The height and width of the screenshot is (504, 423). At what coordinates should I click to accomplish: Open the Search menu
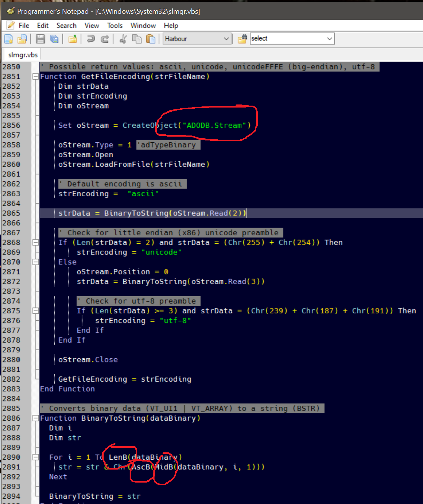tap(67, 26)
